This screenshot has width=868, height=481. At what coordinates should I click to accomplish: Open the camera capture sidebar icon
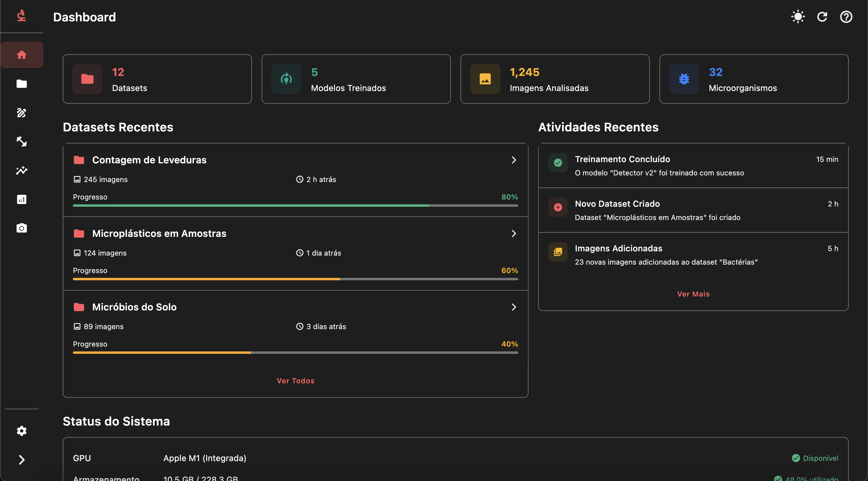click(x=22, y=228)
